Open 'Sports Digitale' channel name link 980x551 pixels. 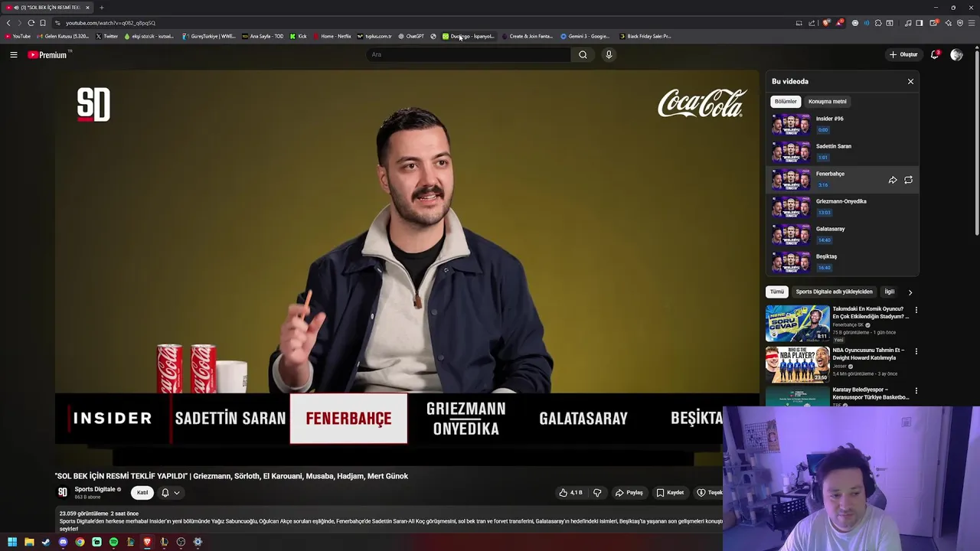[95, 489]
